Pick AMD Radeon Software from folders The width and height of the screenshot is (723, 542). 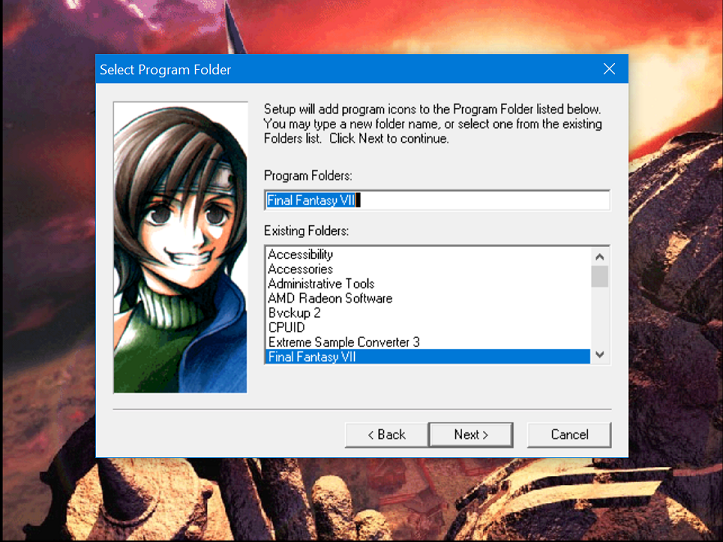coord(427,298)
